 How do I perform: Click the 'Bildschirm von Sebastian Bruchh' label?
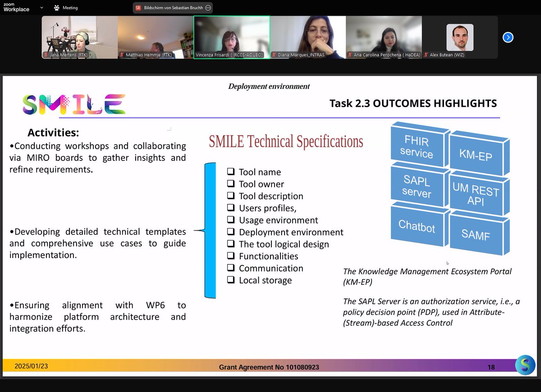173,8
